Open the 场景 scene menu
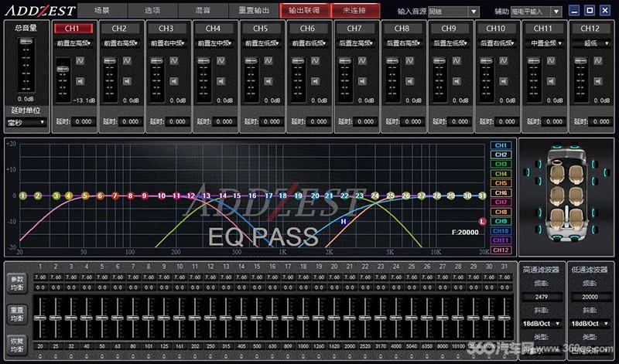619x364 pixels. 102,11
